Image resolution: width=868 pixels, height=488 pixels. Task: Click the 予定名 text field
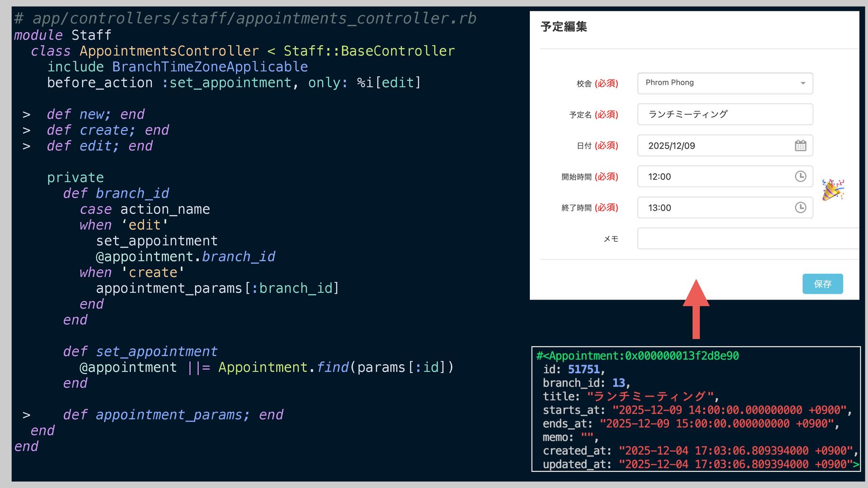[725, 114]
